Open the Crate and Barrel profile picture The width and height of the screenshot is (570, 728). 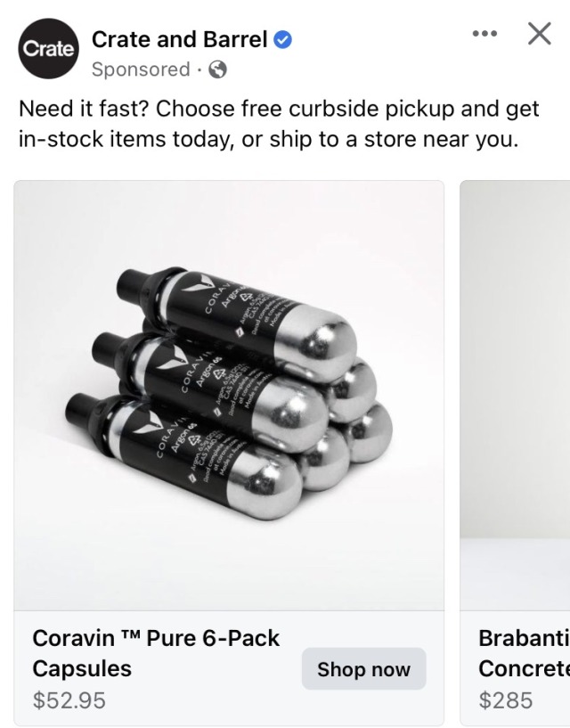[48, 50]
